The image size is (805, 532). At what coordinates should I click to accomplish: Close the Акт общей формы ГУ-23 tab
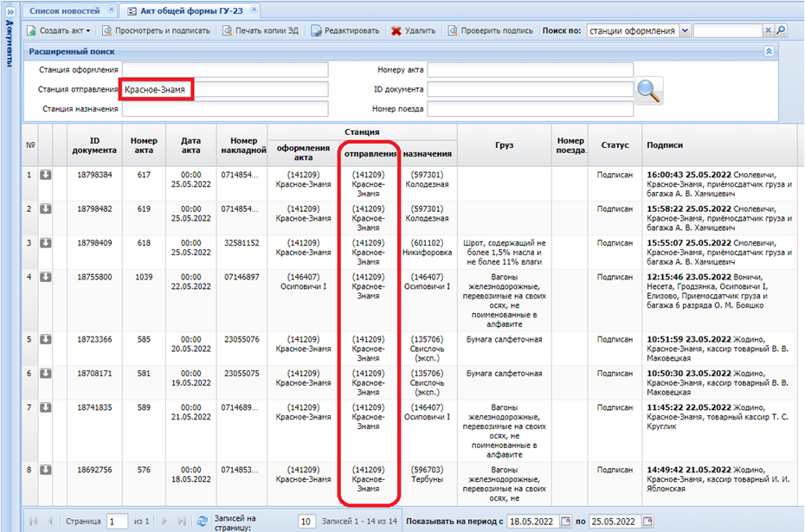[x=254, y=10]
